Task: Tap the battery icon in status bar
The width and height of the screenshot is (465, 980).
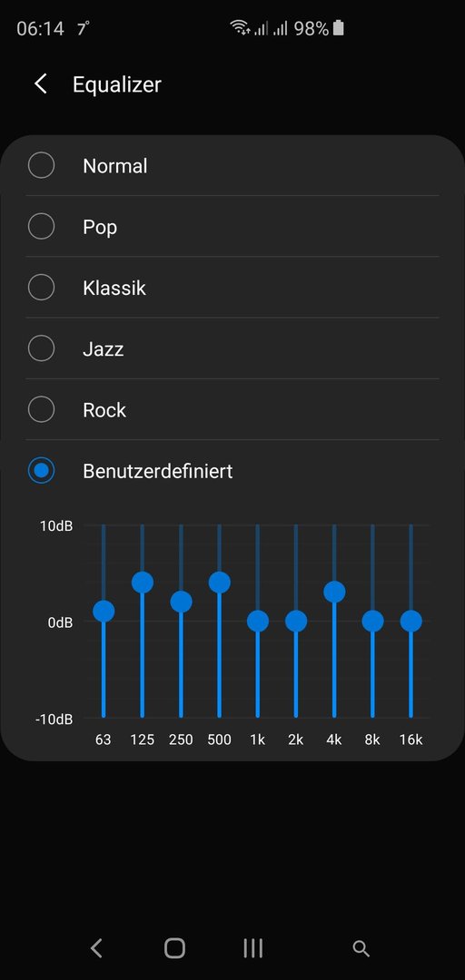Action: pos(338,28)
